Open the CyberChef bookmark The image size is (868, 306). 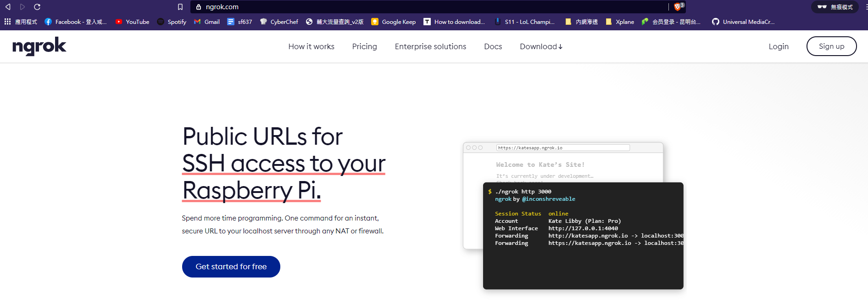pyautogui.click(x=279, y=22)
